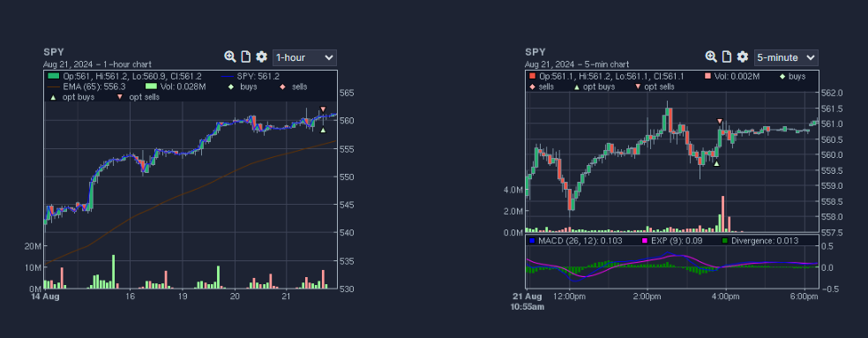Toggle Divergence legend entry
Image resolution: width=868 pixels, height=338 pixels.
pyautogui.click(x=760, y=241)
